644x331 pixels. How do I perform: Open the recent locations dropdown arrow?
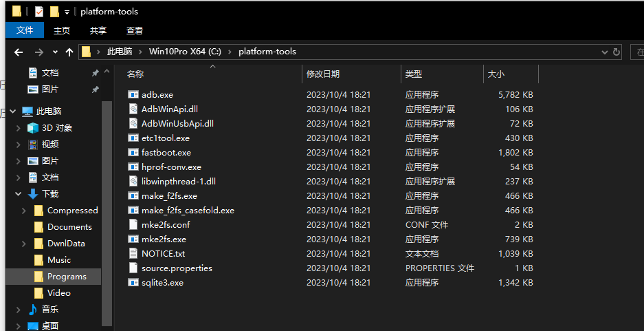coord(56,52)
